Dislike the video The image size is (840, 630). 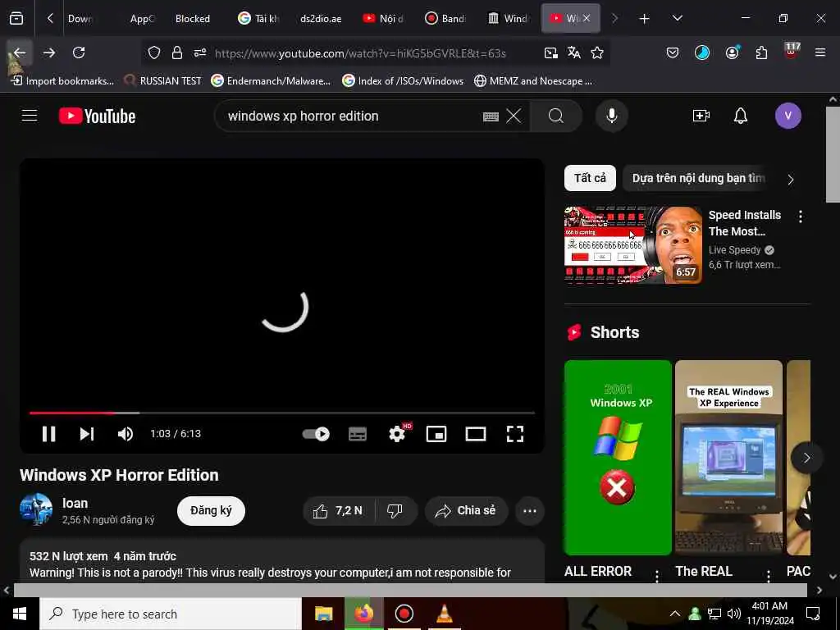coord(395,511)
